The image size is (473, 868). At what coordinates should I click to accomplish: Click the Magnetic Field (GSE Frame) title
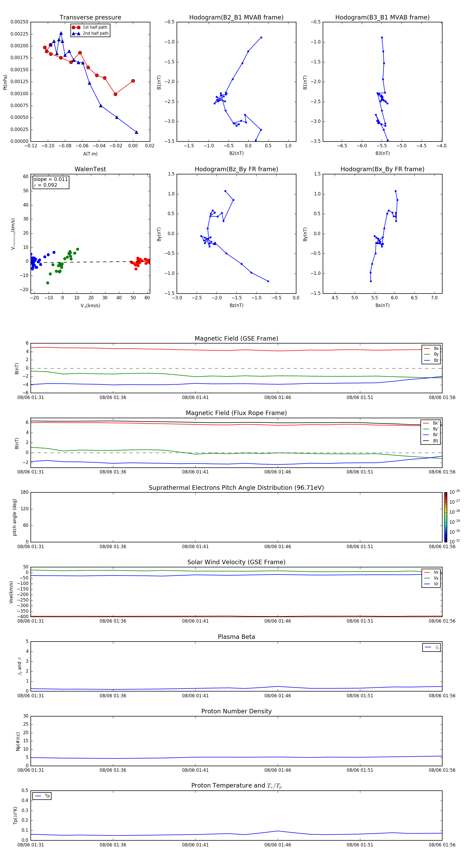point(236,339)
